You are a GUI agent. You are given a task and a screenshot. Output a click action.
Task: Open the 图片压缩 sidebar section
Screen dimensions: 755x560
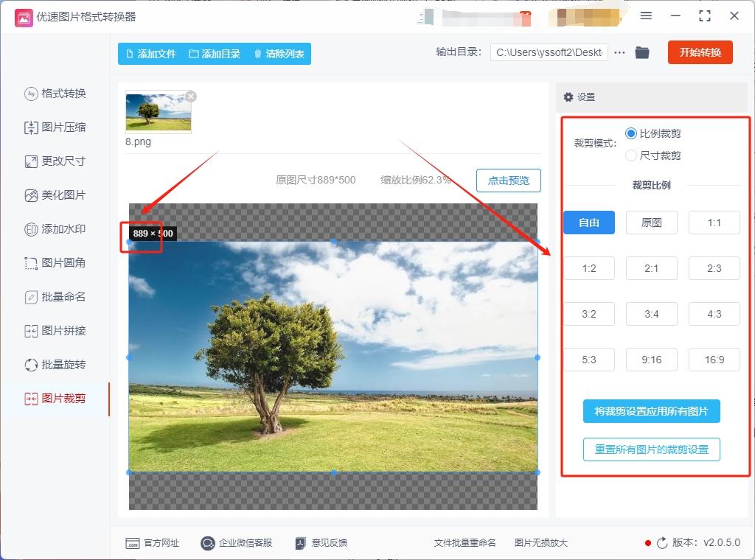pos(55,127)
